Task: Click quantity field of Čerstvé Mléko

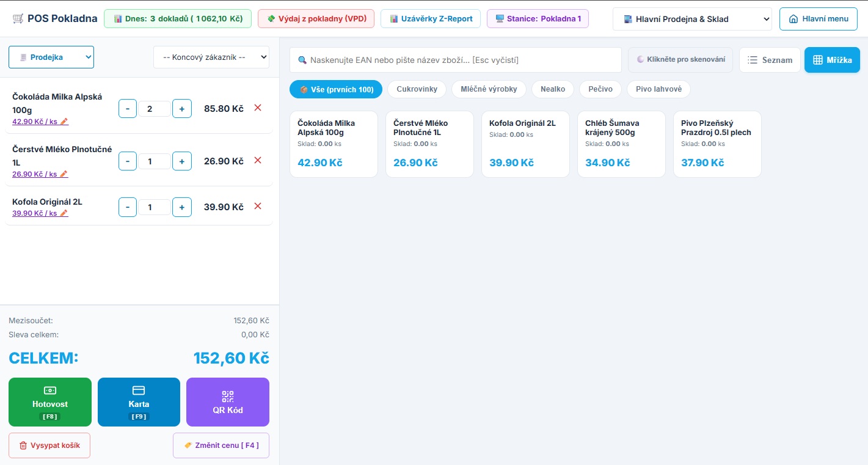Action: (155, 161)
